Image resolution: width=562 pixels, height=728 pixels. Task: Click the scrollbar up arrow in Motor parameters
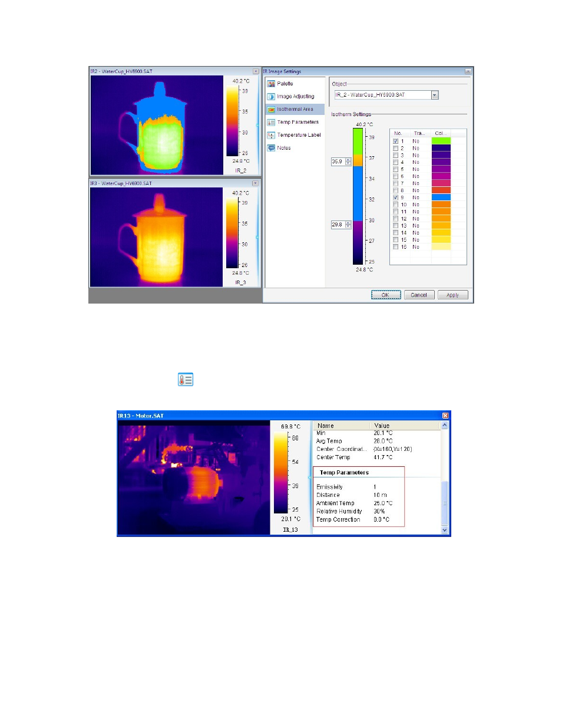[x=445, y=425]
